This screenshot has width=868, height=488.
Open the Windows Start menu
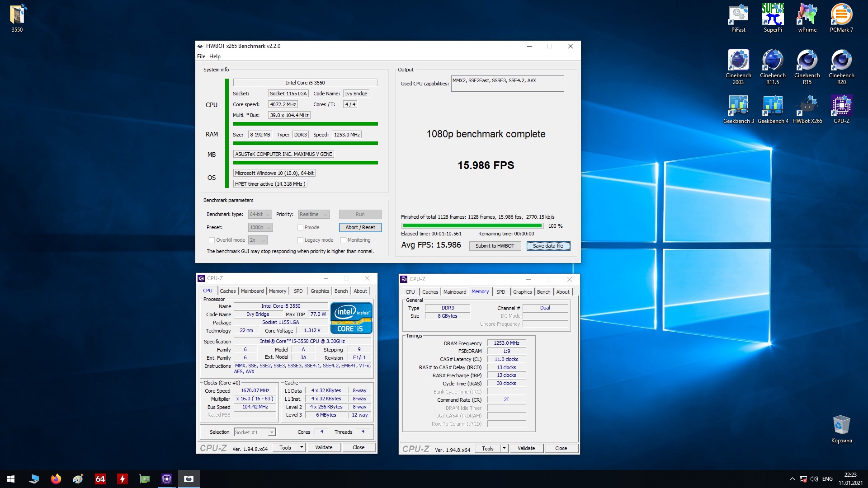tap(11, 479)
